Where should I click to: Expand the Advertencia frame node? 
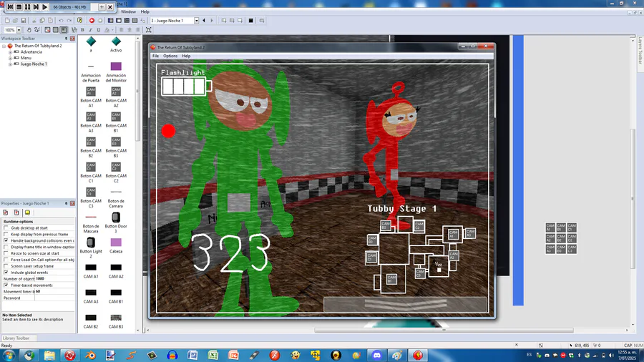(x=10, y=52)
